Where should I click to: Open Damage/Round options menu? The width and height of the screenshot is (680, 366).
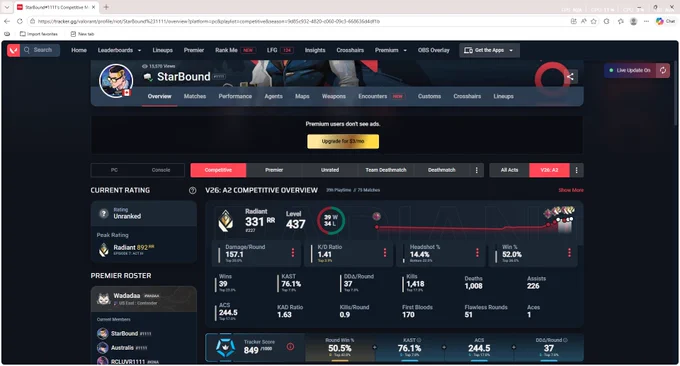(293, 252)
